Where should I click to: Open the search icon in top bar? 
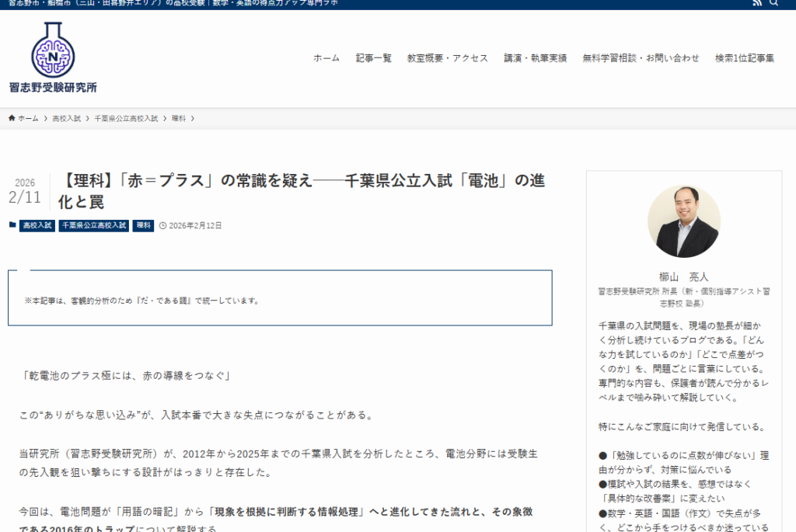(x=774, y=3)
